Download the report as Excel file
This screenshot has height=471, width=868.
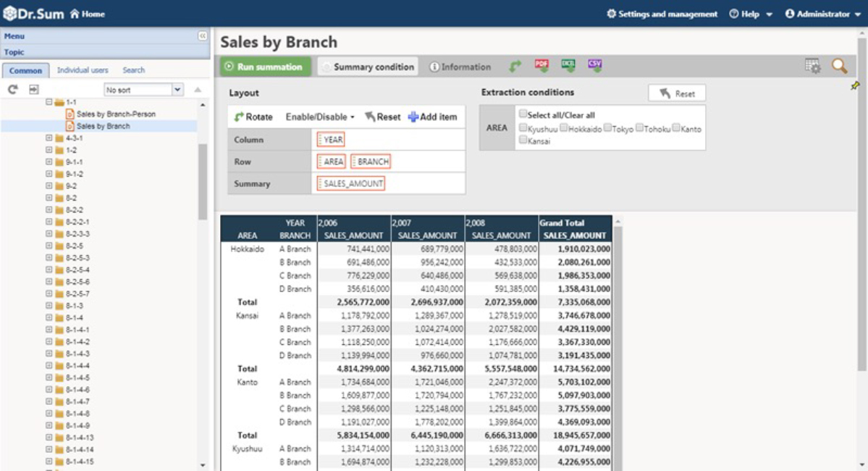568,66
